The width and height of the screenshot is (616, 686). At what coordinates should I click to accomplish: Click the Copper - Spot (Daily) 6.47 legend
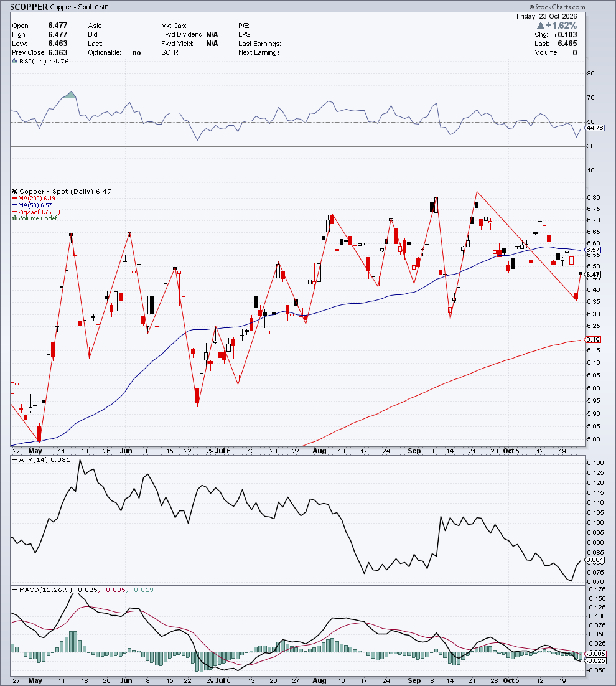(x=65, y=192)
